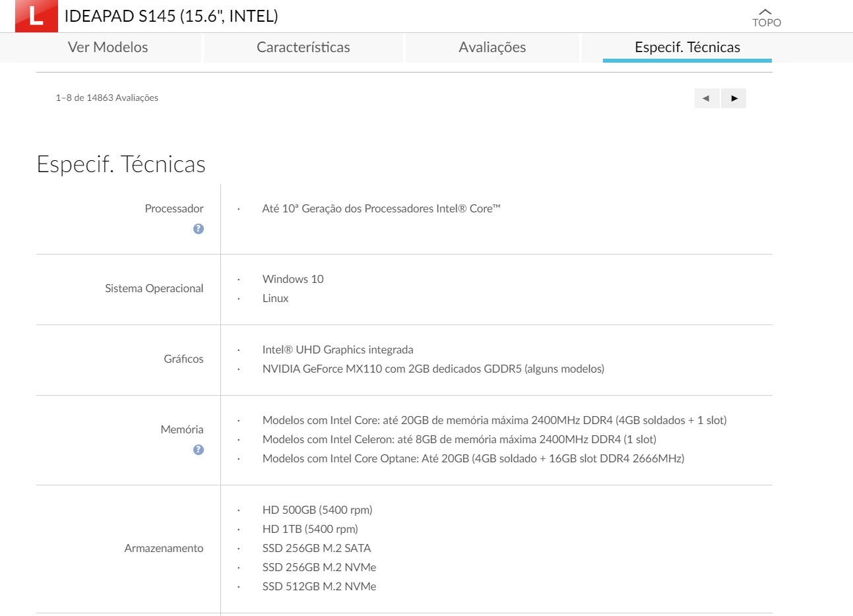The width and height of the screenshot is (853, 616).
Task: Click 'SSD 256GB M.2 NVMe' storage item
Action: pyautogui.click(x=319, y=567)
